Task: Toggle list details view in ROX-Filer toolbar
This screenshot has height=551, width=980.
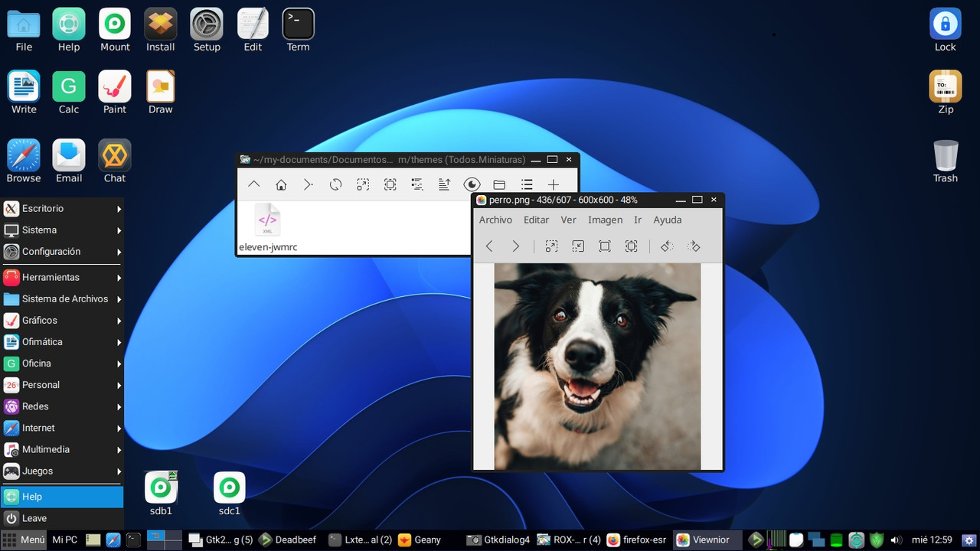Action: click(x=527, y=184)
